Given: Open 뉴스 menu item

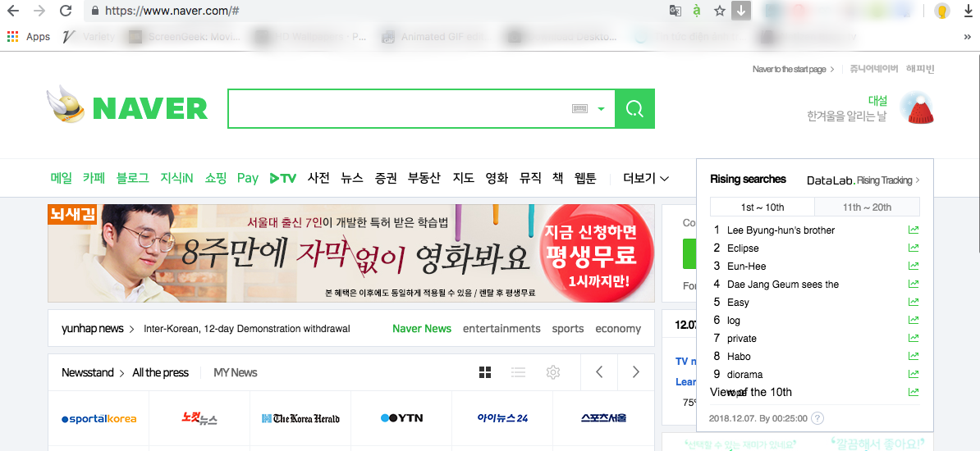Looking at the screenshot, I should (352, 178).
